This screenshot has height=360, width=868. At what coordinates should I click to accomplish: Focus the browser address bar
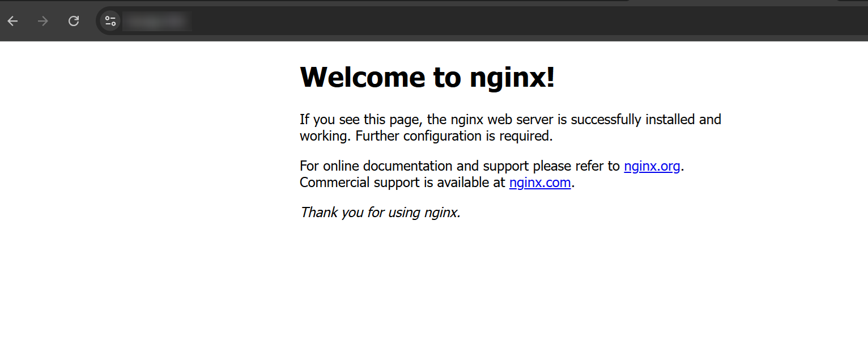pyautogui.click(x=482, y=21)
